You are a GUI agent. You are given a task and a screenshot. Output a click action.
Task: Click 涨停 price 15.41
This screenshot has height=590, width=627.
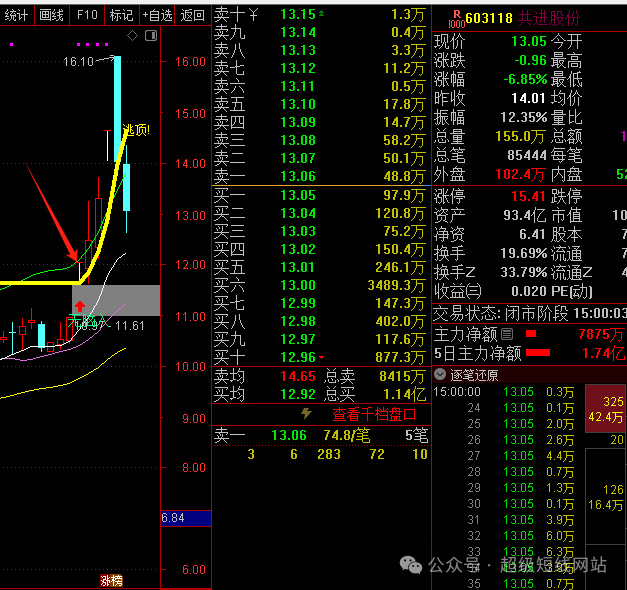coord(528,196)
